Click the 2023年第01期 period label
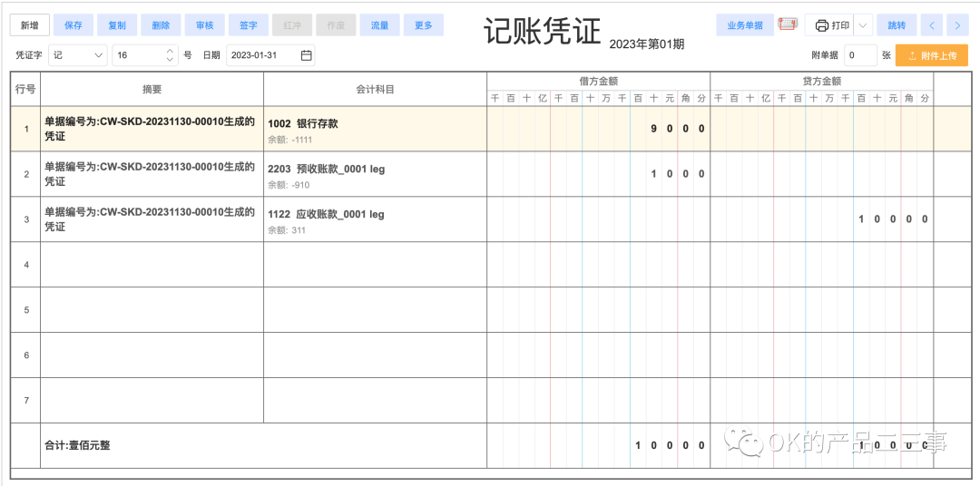This screenshot has height=486, width=980. (646, 44)
